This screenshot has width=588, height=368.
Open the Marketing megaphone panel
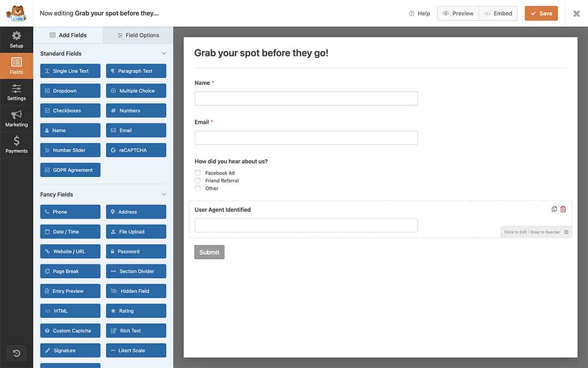[x=16, y=119]
